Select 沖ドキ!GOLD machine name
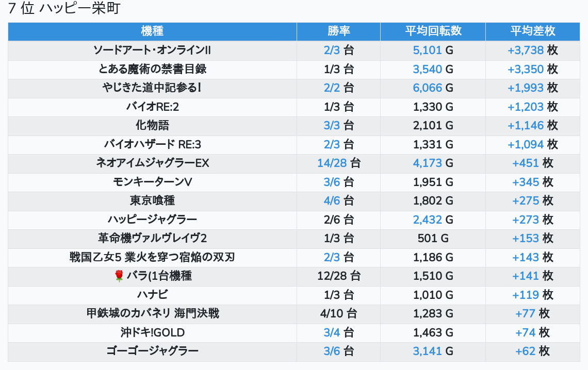588x370 pixels. [152, 332]
